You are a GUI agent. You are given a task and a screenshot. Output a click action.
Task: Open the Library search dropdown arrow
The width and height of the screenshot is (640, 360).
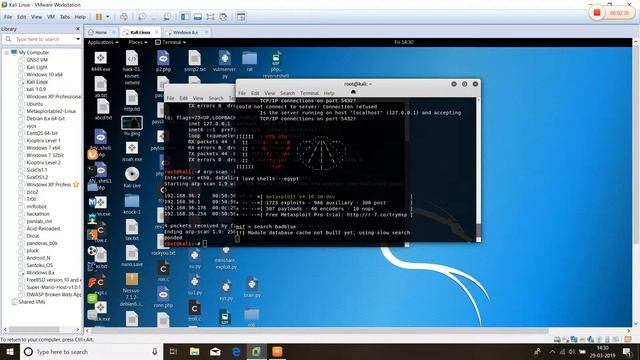click(x=78, y=39)
